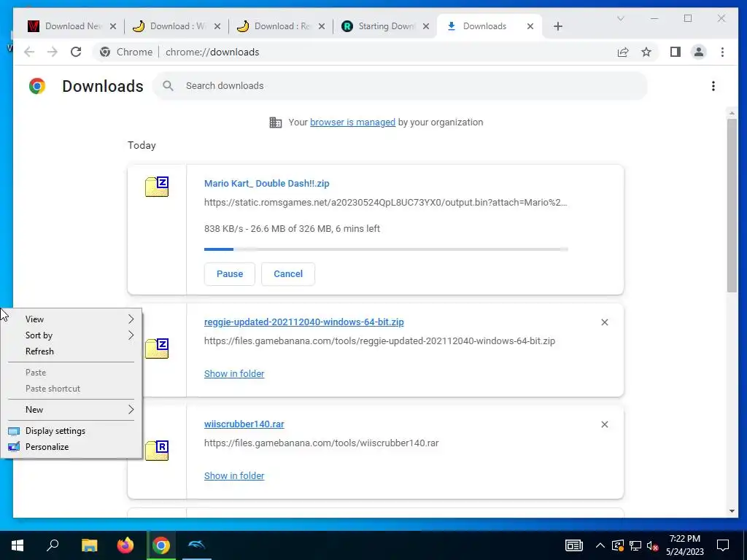The height and width of the screenshot is (560, 747).
Task: Click the network tray icon
Action: click(635, 545)
